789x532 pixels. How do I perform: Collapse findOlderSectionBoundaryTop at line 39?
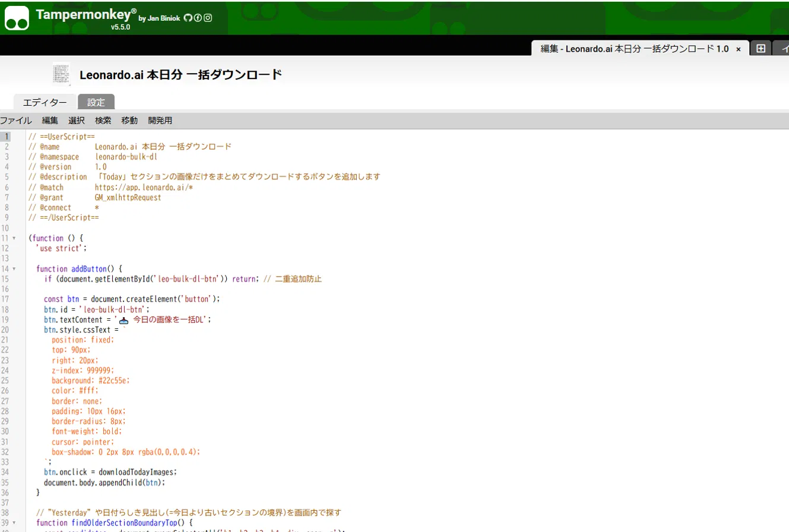pos(14,523)
